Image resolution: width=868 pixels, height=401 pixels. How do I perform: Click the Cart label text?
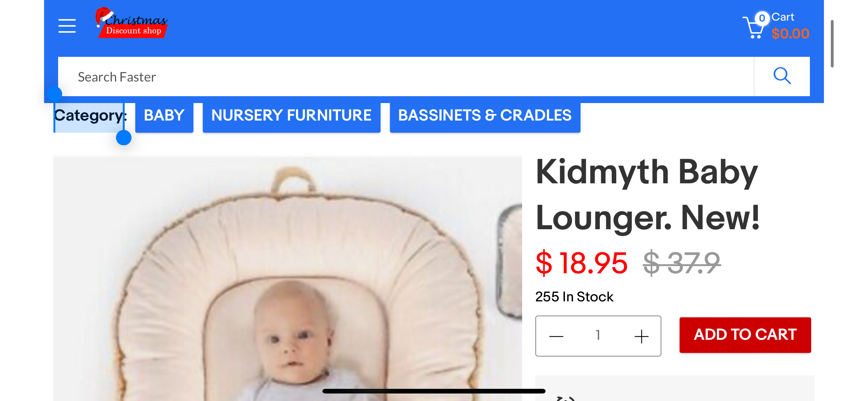point(782,17)
